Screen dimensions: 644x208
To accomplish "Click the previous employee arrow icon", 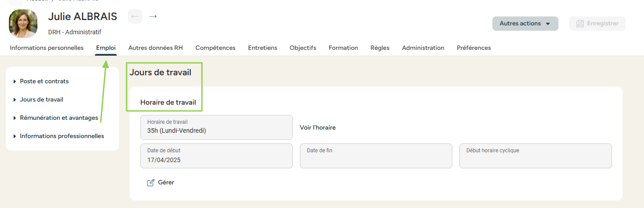I will point(135,16).
